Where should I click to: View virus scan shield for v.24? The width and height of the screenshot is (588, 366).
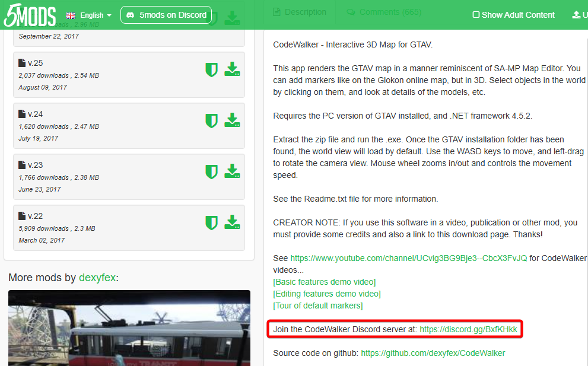point(211,121)
